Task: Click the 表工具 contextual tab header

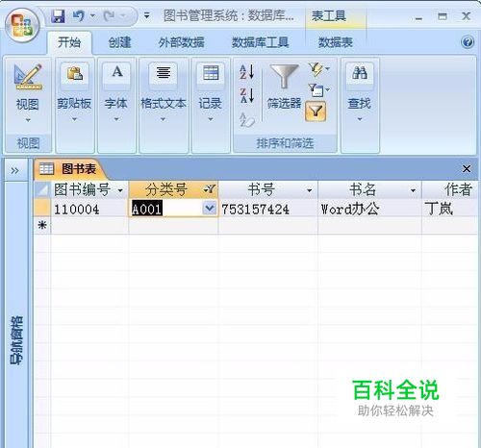Action: tap(336, 15)
